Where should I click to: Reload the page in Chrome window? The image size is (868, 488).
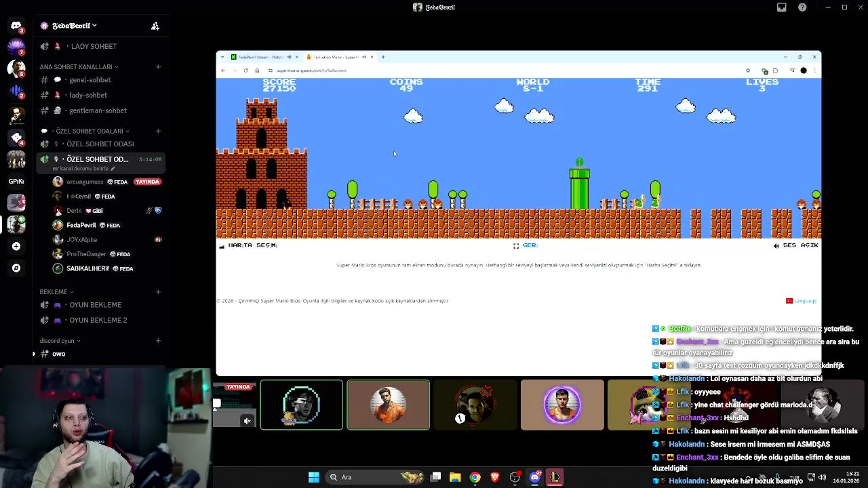(x=245, y=70)
